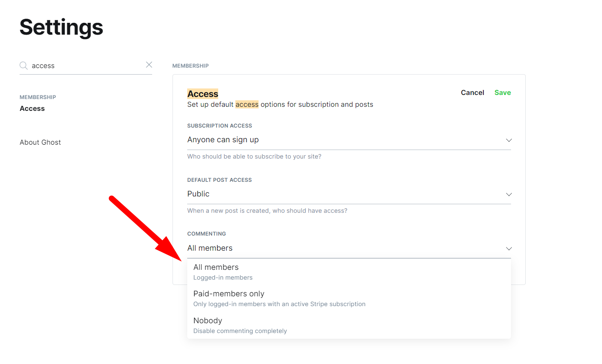This screenshot has width=602, height=364.
Task: Choose Paid-members only commenting option
Action: (x=349, y=299)
